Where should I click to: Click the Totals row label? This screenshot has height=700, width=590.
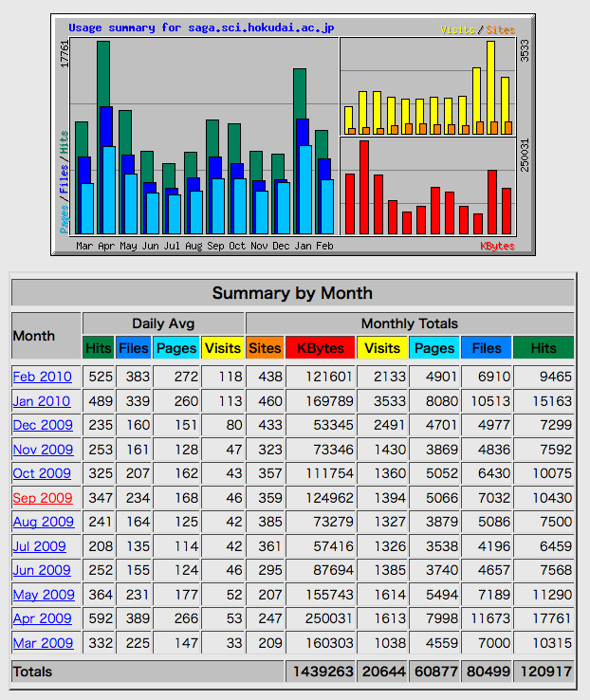[32, 672]
